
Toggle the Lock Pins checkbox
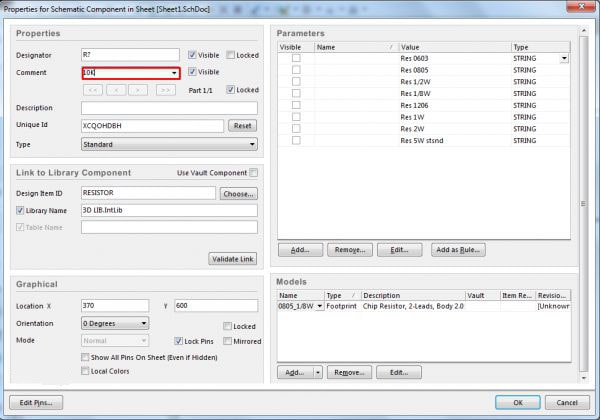(178, 341)
